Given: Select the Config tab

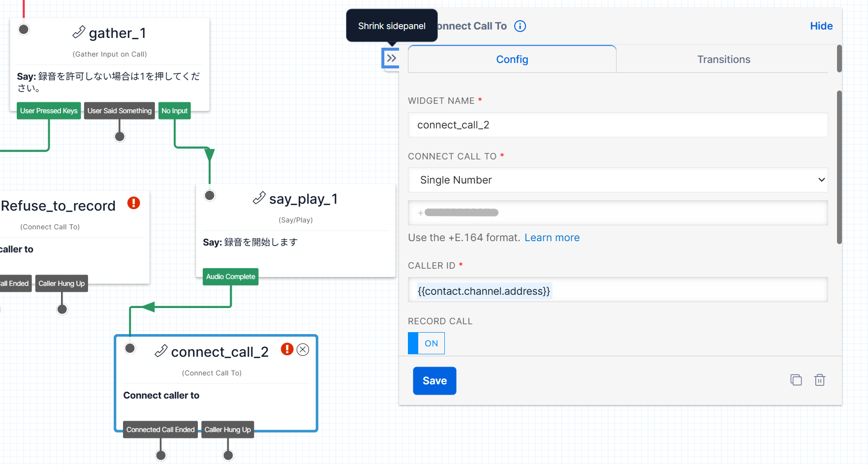Looking at the screenshot, I should pyautogui.click(x=512, y=60).
